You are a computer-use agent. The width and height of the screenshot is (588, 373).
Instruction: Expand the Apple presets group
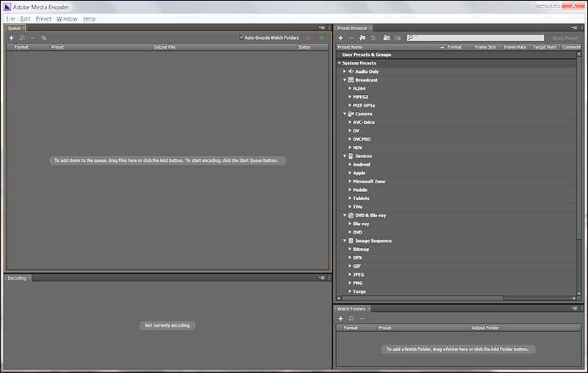point(350,173)
